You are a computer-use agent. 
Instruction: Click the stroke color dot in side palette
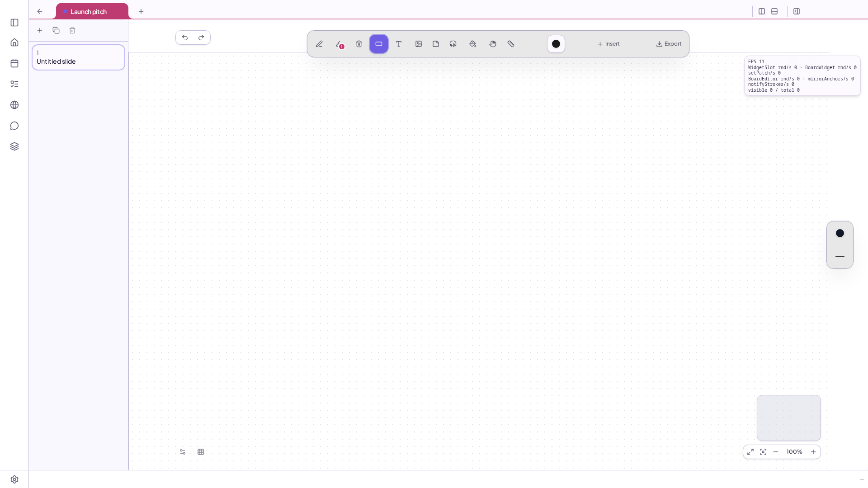[x=840, y=233]
